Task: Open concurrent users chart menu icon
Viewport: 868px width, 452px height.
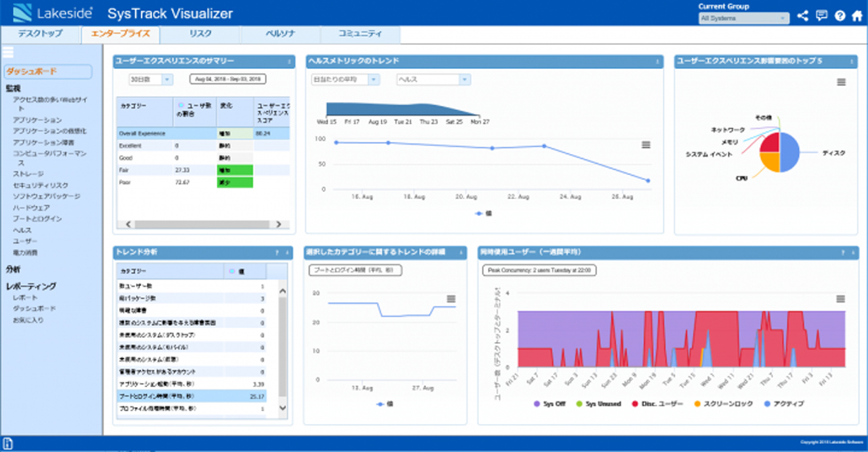Action: [841, 299]
